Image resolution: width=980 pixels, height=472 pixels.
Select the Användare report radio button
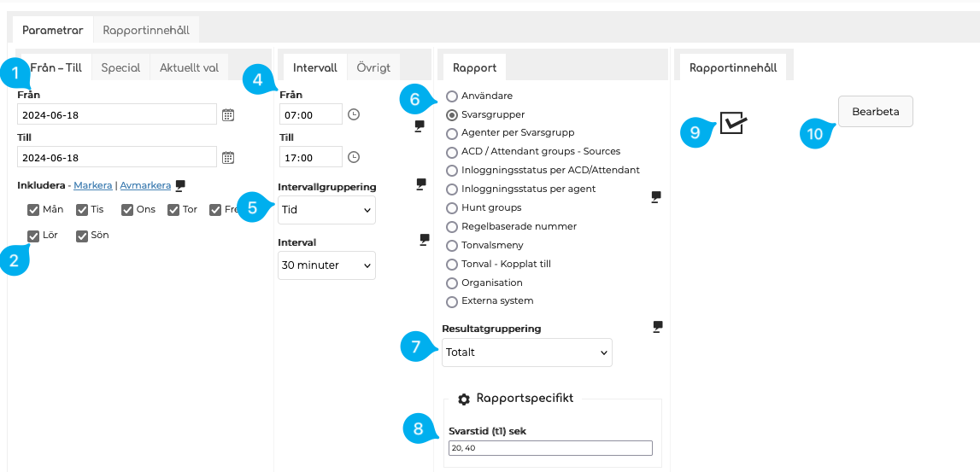(452, 96)
